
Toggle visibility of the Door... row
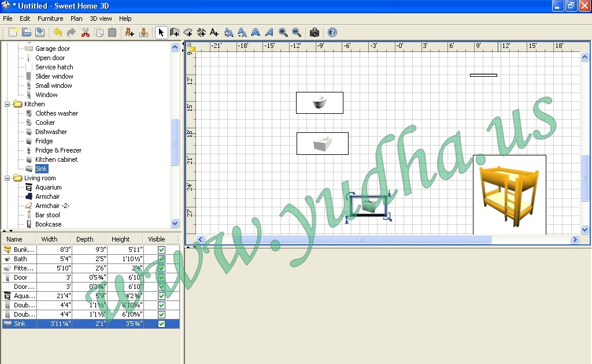[162, 287]
